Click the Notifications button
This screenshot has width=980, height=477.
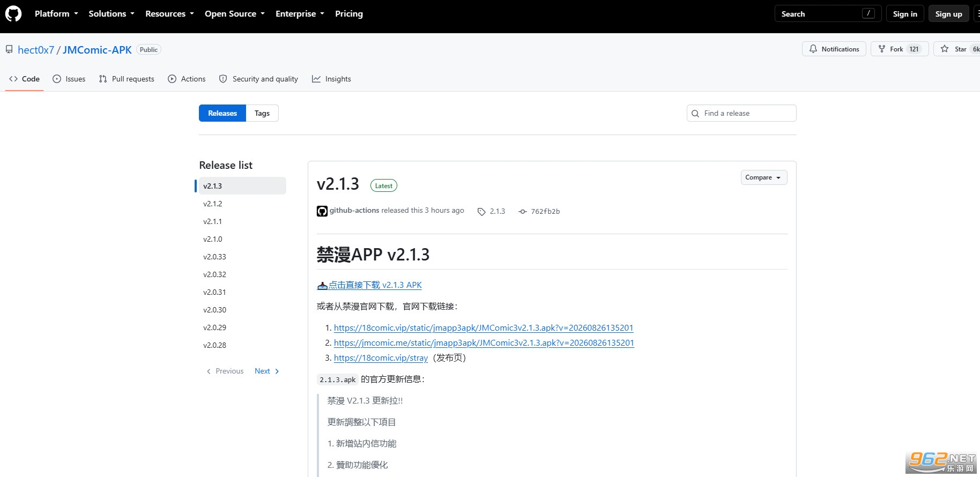[x=834, y=49]
